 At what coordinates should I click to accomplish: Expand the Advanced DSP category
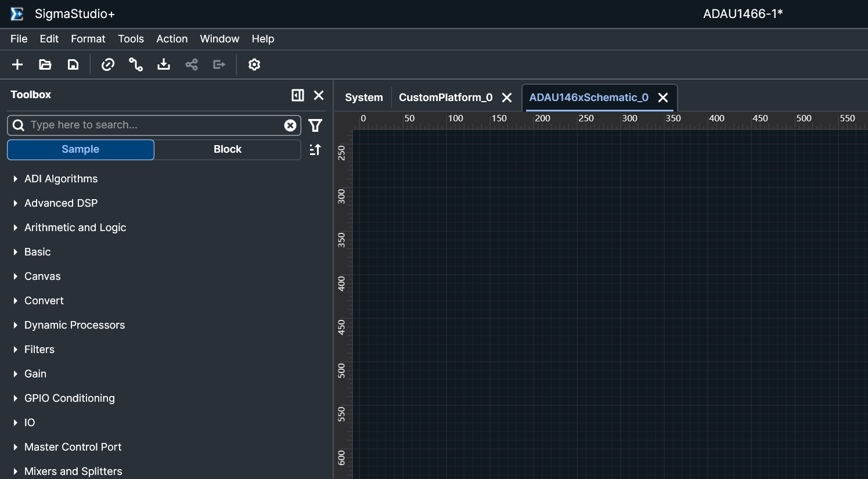16,203
